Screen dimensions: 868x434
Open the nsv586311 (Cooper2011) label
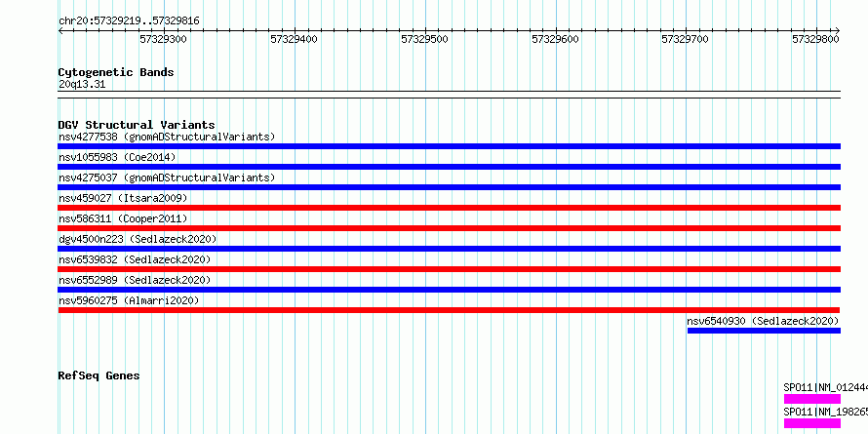pos(123,218)
